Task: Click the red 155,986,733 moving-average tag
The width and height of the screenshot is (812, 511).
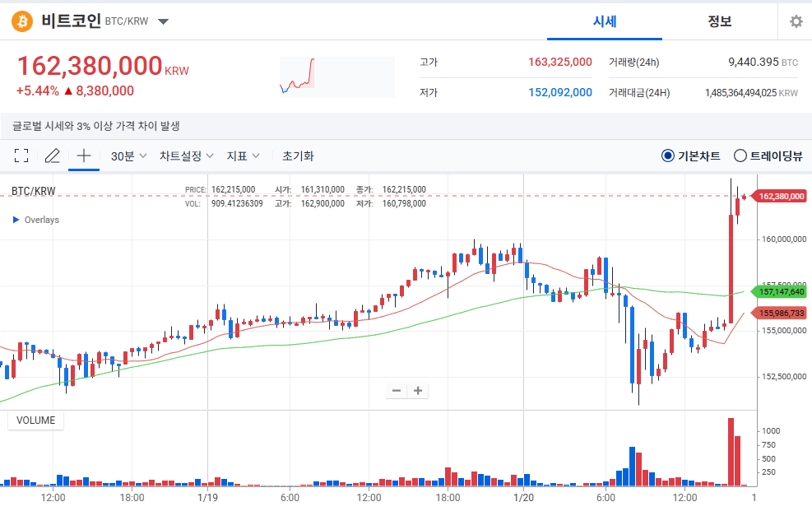Action: 781,313
